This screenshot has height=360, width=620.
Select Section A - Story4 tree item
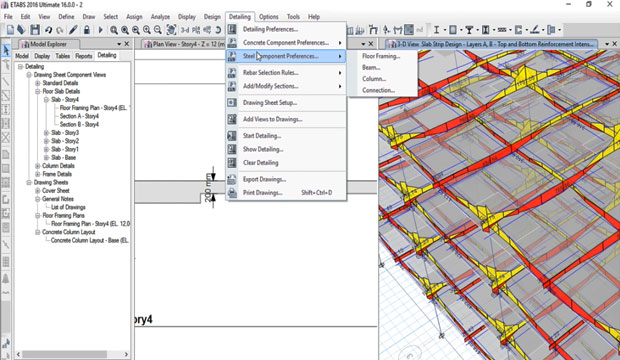tap(79, 116)
